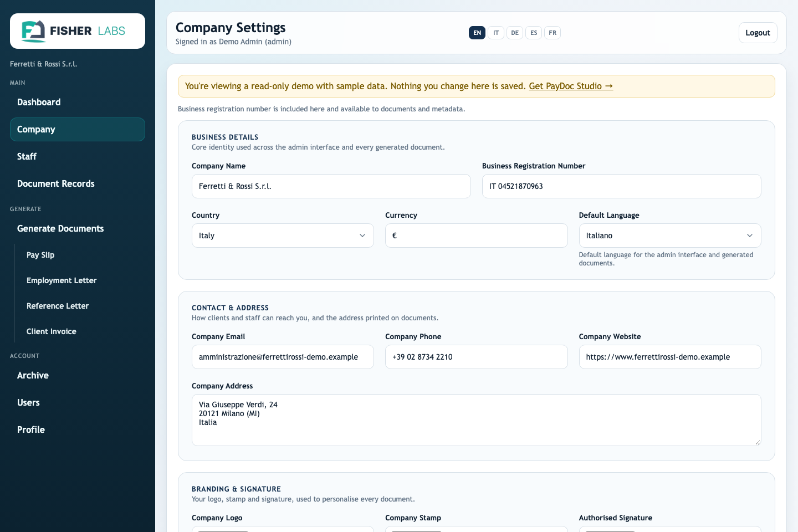Open the Profile page
Viewport: 798px width, 532px height.
click(78, 429)
